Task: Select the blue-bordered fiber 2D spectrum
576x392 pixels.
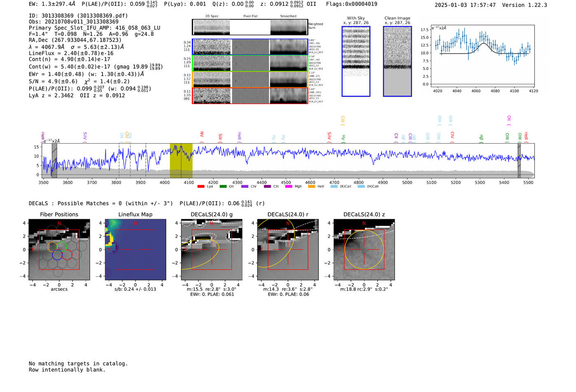Action: click(x=250, y=47)
